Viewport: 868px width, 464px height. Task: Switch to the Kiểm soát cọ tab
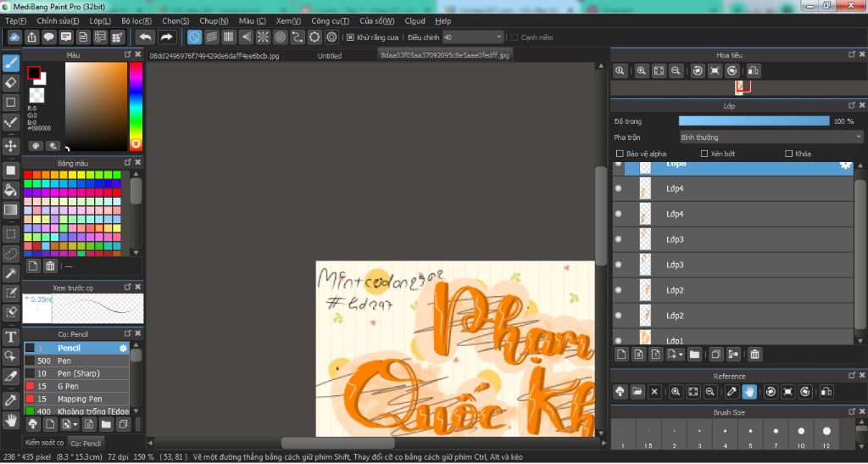click(x=44, y=443)
